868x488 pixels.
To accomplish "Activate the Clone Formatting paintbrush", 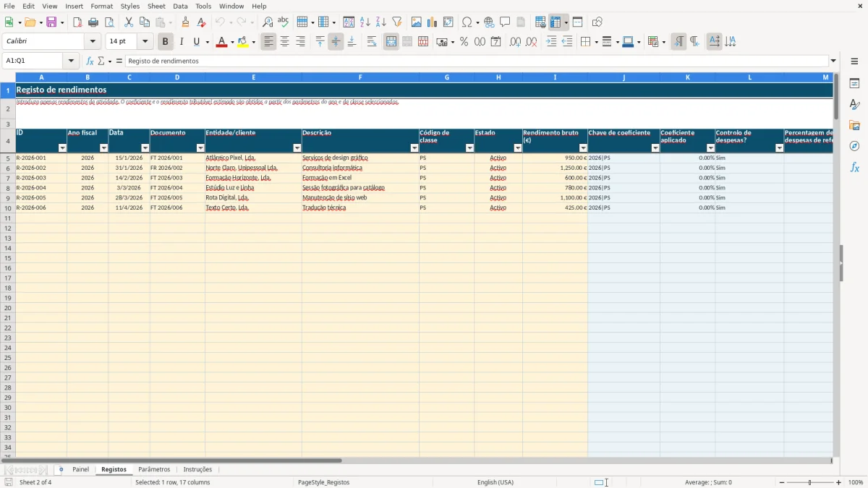I will tap(186, 22).
